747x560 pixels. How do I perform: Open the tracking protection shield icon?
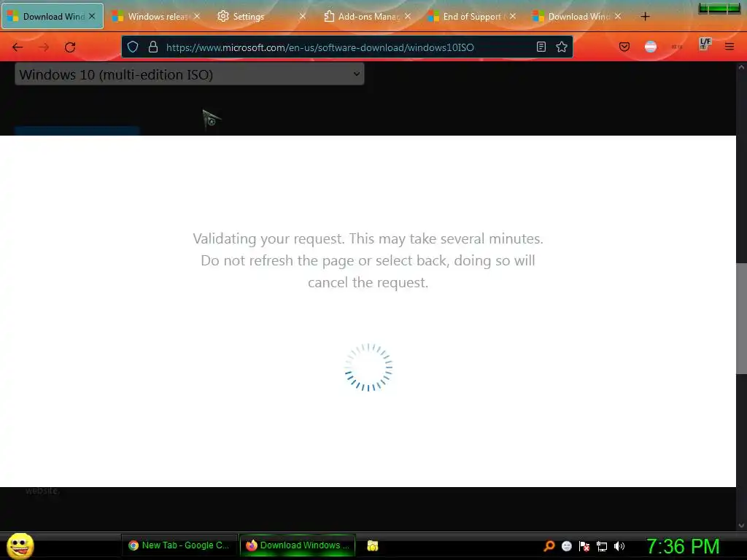click(133, 47)
